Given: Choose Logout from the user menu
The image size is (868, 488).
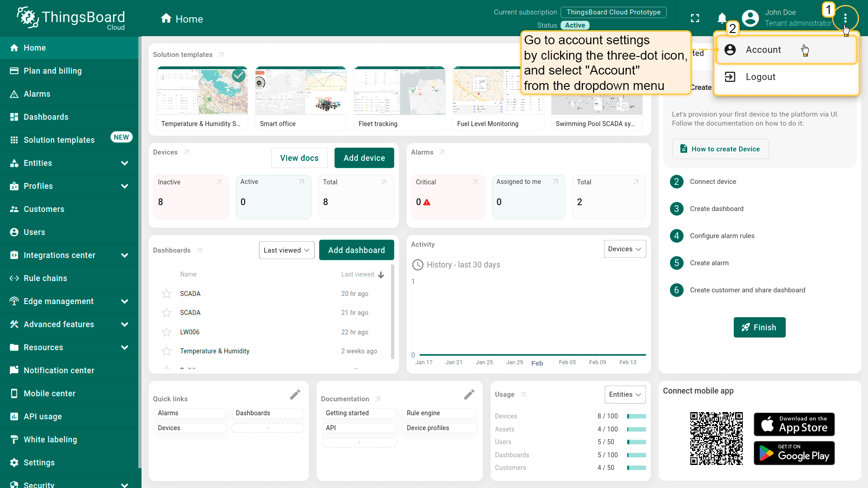Looking at the screenshot, I should coord(760,77).
